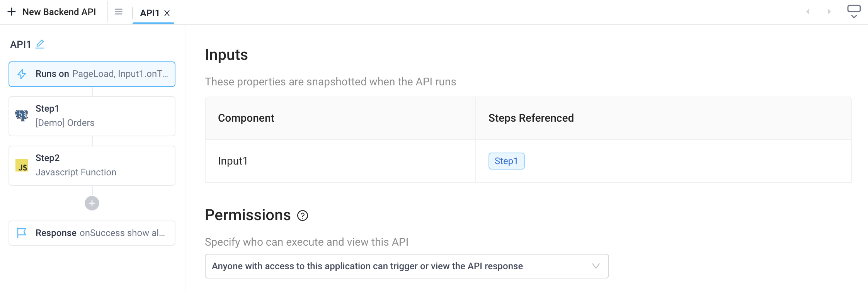Toggle the bottom panel icon top right
Image resolution: width=868 pixels, height=292 pixels.
[854, 12]
